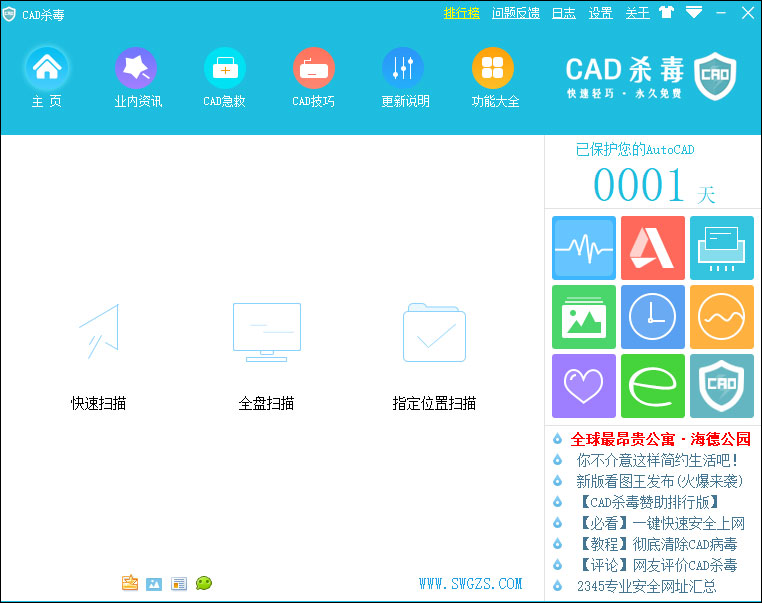Open the 全球最昂贵公寓·海德公园 headline
762x603 pixels.
[660, 439]
